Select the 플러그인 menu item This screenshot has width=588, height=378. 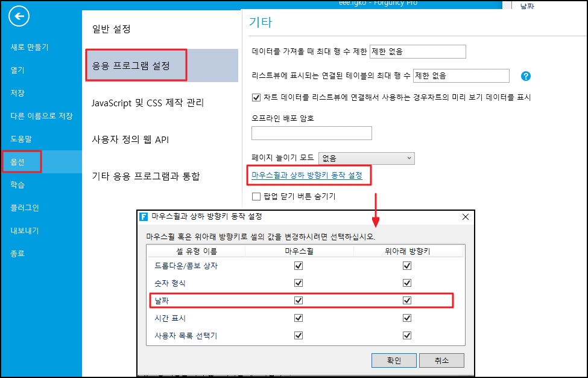tap(25, 208)
